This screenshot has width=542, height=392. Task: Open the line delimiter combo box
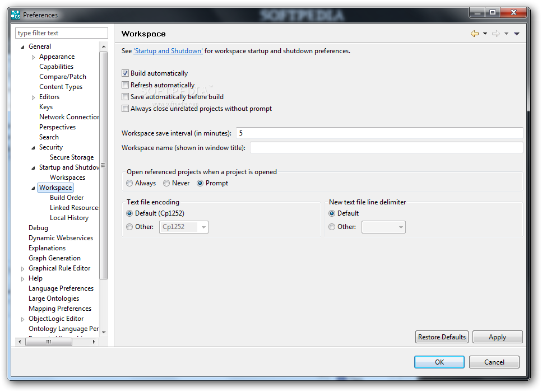click(383, 227)
